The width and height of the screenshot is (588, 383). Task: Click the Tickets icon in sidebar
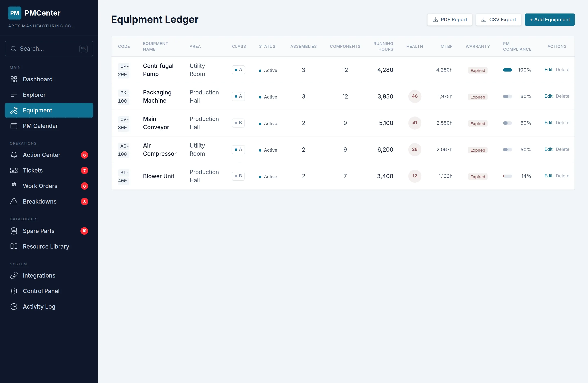pos(14,170)
